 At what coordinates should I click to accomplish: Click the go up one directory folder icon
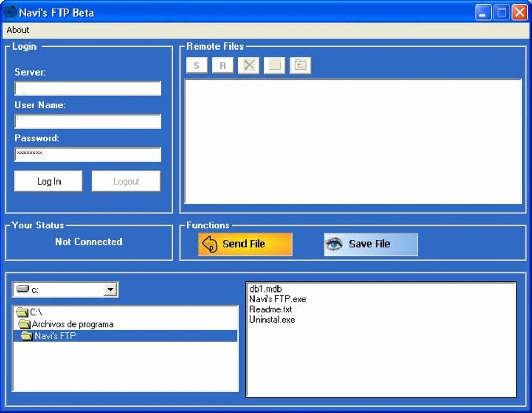coord(300,65)
